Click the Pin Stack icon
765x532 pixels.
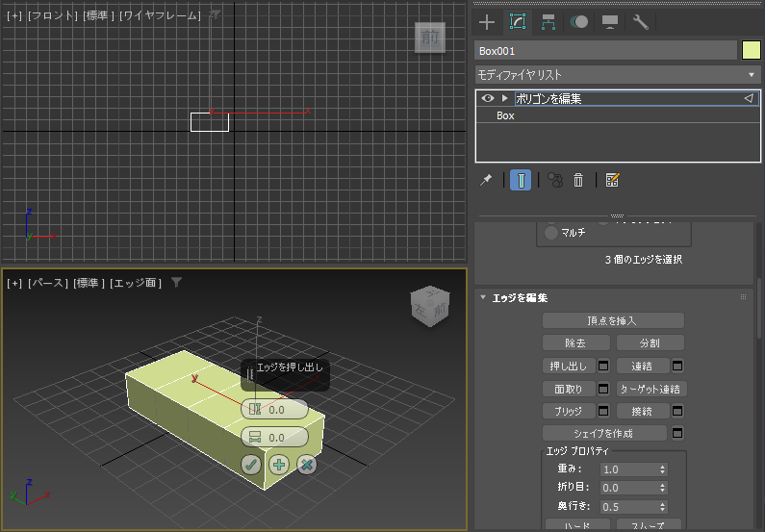[486, 180]
